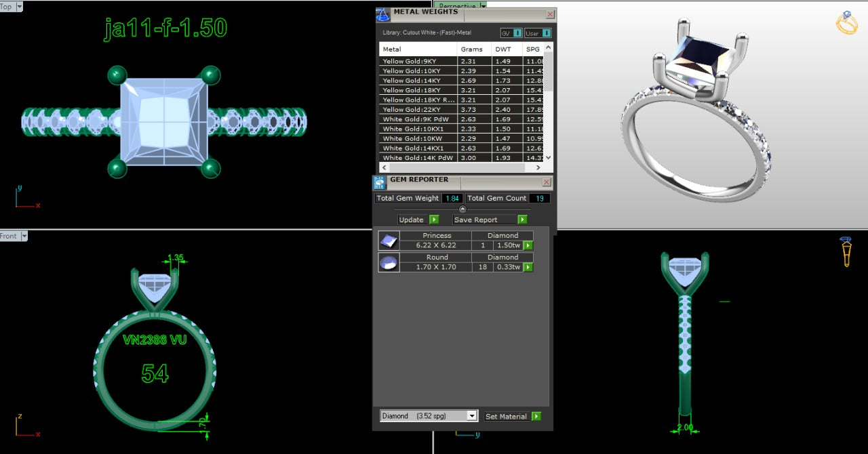Click the Round cut gem thumbnail icon
The image size is (868, 454).
[x=389, y=262]
